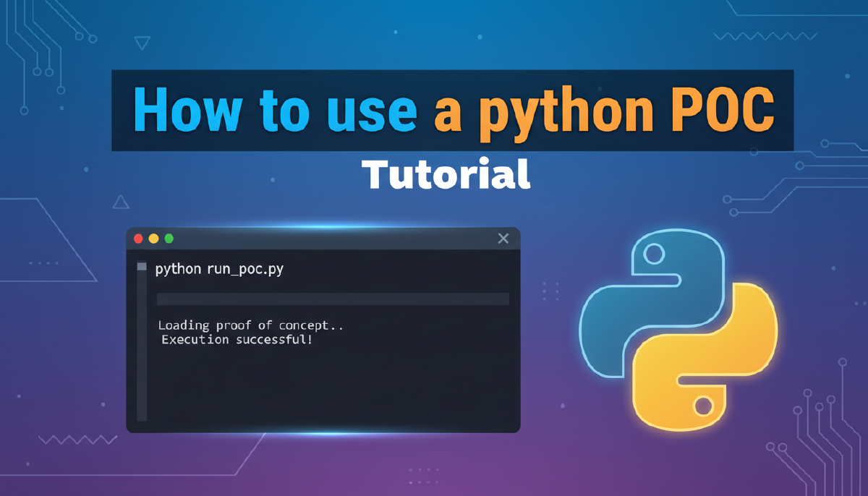Viewport: 868px width, 496px height.
Task: Click the blue 'How to use' heading text
Action: click(x=275, y=111)
